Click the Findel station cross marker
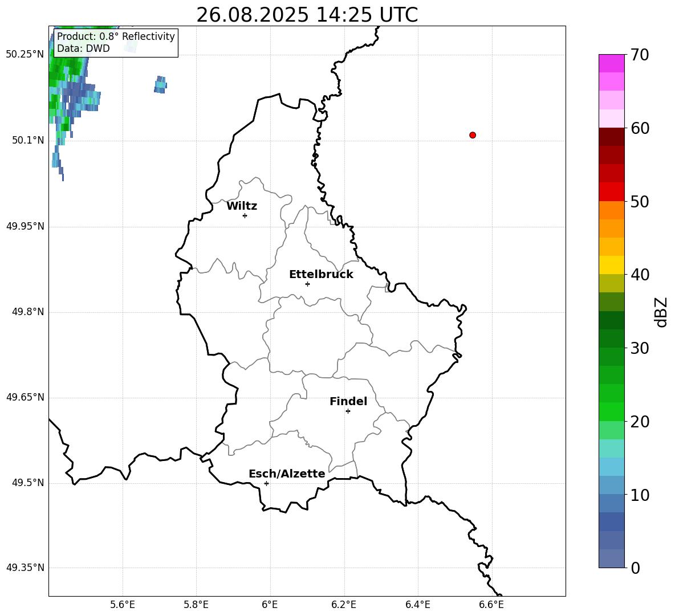Image resolution: width=675 pixels, height=616 pixels. 348,411
